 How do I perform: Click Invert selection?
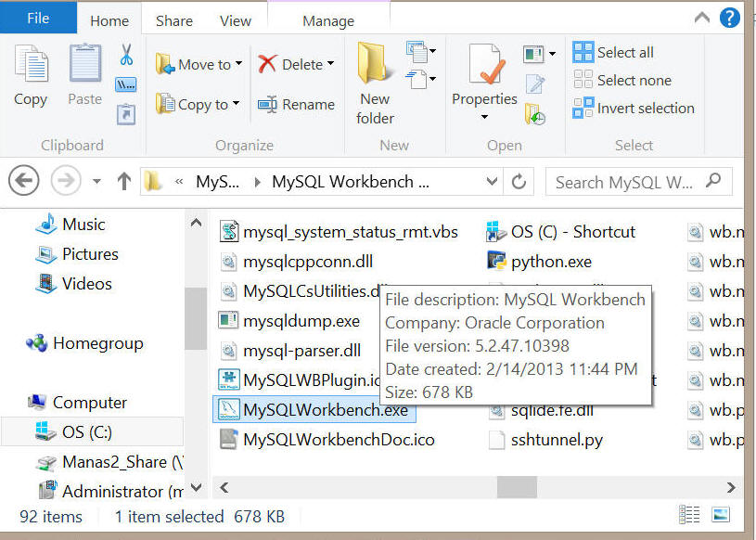click(x=634, y=108)
